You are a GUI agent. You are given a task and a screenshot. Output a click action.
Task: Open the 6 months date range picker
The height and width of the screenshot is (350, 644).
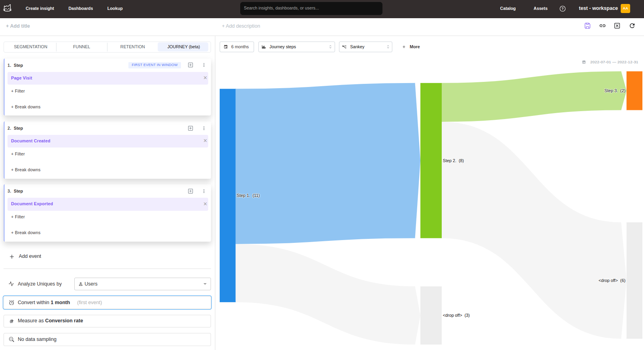237,47
